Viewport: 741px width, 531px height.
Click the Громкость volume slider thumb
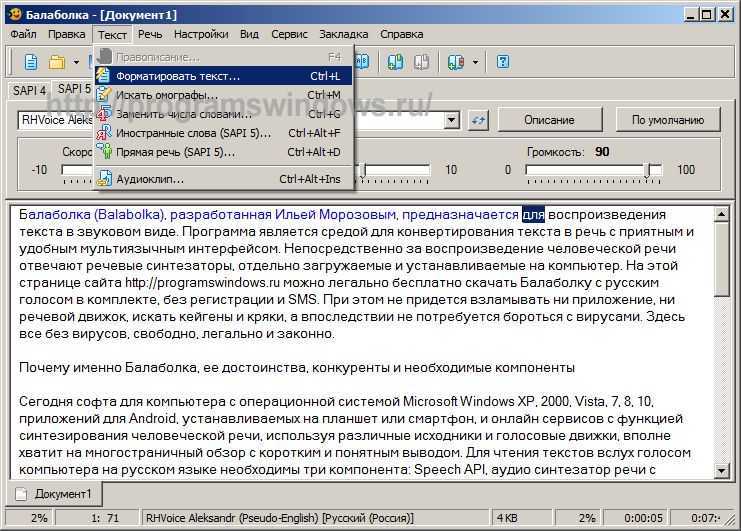[x=649, y=170]
